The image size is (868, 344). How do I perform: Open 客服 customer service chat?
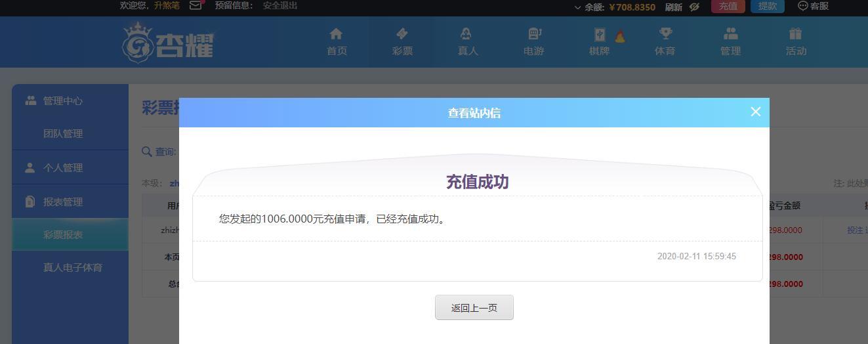pos(814,6)
